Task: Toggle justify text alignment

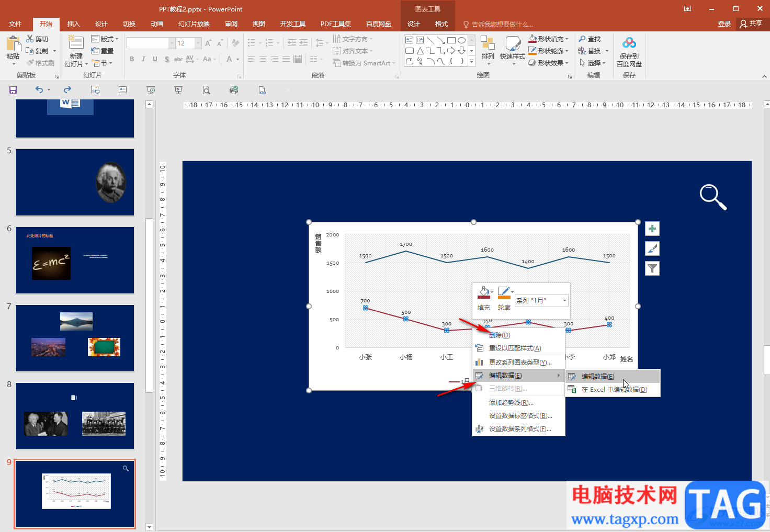Action: point(286,59)
